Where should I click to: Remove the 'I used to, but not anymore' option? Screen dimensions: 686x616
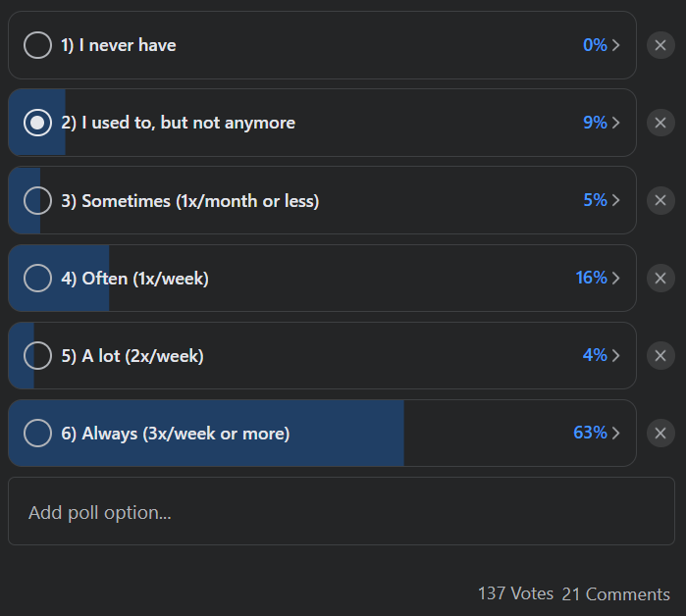click(x=660, y=123)
